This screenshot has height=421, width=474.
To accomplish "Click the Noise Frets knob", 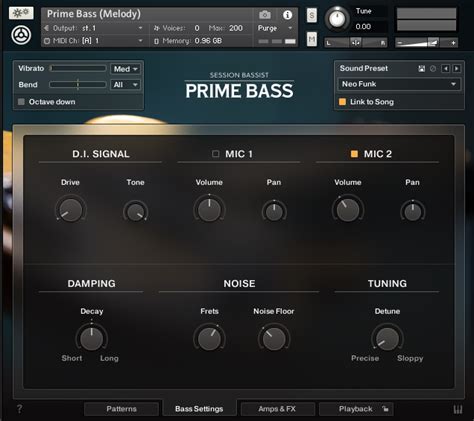I will (209, 339).
